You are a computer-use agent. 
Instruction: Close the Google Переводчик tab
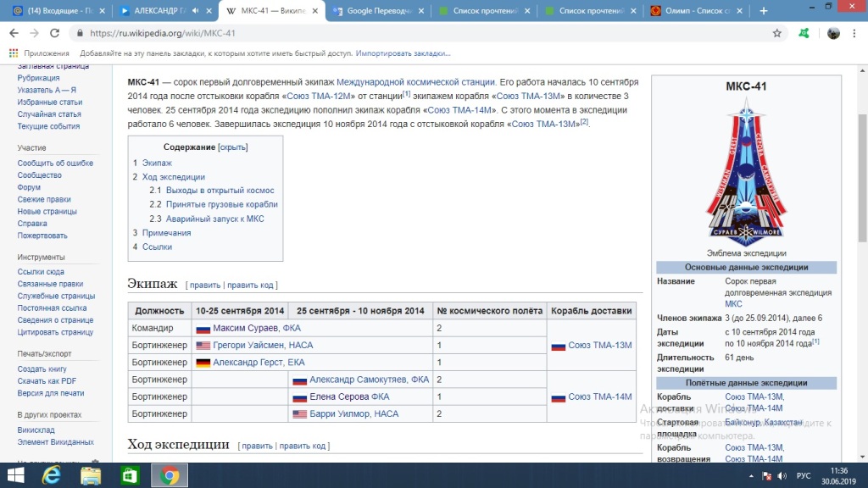tap(421, 10)
